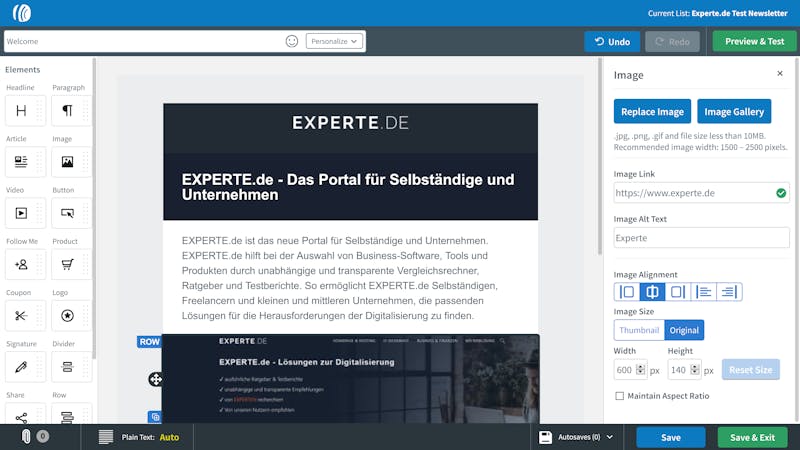This screenshot has height=450, width=800.
Task: Click the Image Alt Text field
Action: click(x=701, y=238)
